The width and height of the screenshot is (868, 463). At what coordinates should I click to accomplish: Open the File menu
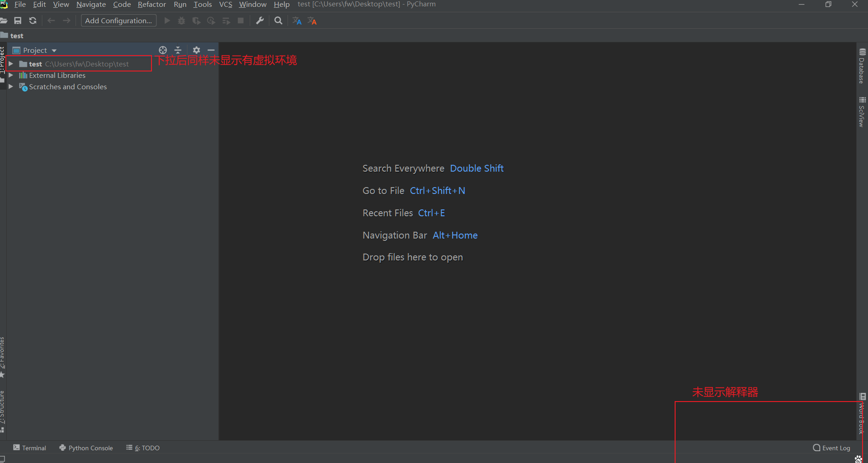coord(20,5)
